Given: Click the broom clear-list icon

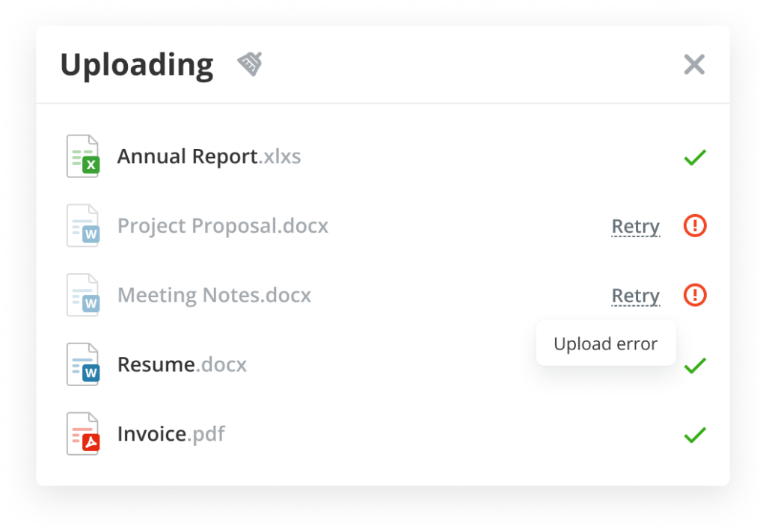Looking at the screenshot, I should coord(250,64).
